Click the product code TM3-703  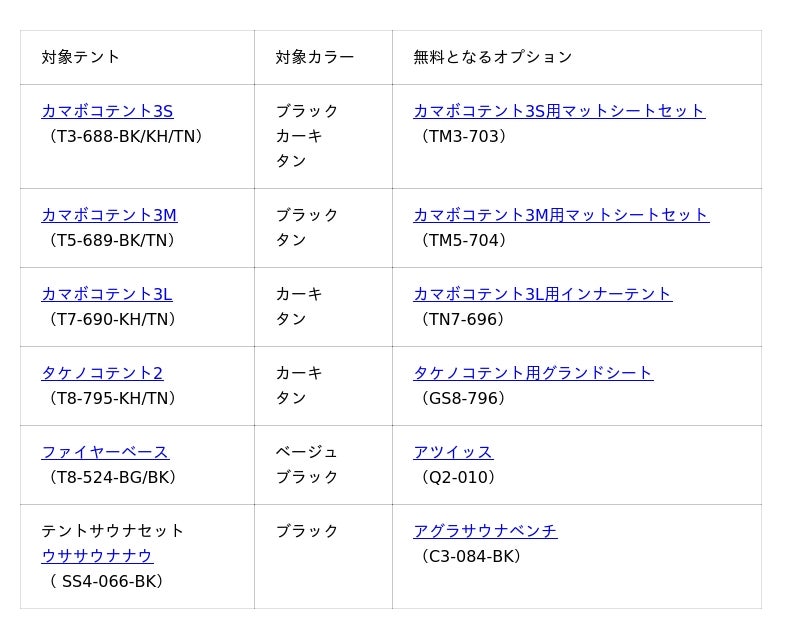pyautogui.click(x=462, y=136)
